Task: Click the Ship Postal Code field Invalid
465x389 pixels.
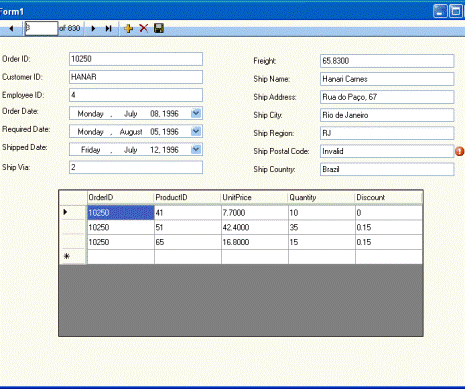Action: click(x=387, y=151)
